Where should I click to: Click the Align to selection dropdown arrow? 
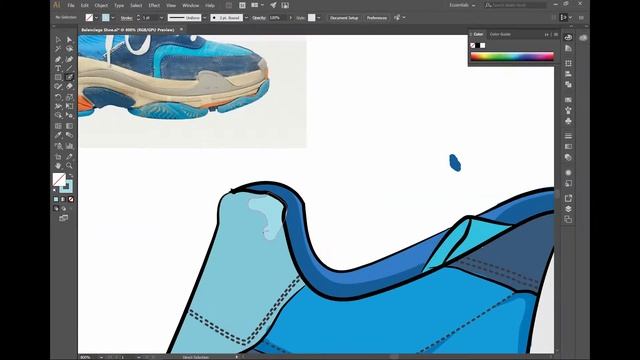(404, 18)
